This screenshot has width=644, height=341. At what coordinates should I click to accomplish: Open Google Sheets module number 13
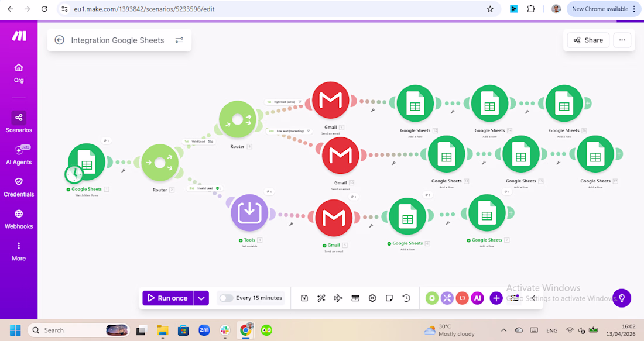[x=447, y=154]
